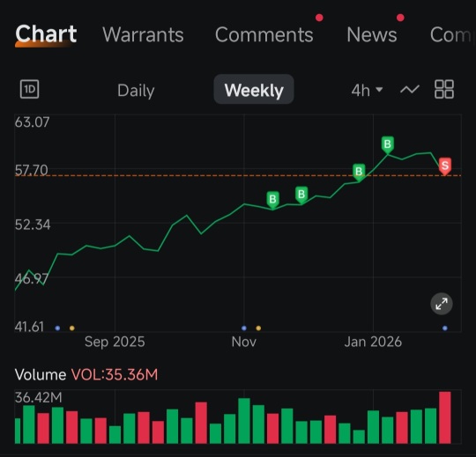476x457 pixels.
Task: Tap the tallest red volume bar at right
Action: point(445,417)
